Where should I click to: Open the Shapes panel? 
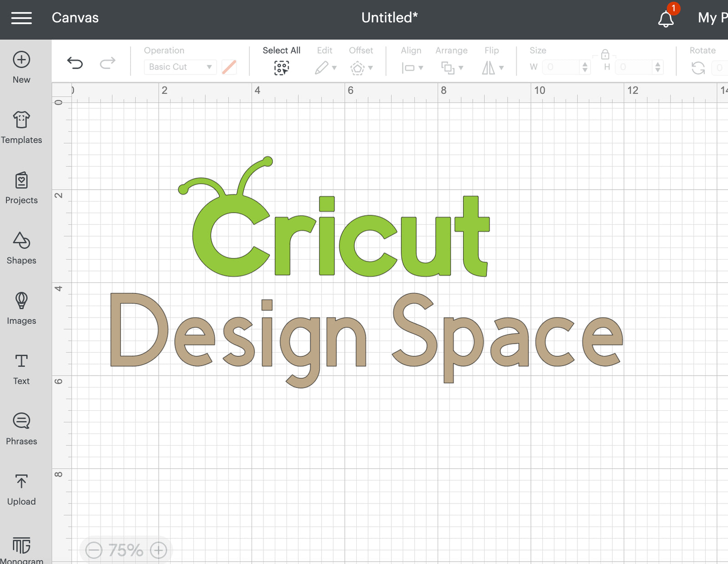click(21, 248)
